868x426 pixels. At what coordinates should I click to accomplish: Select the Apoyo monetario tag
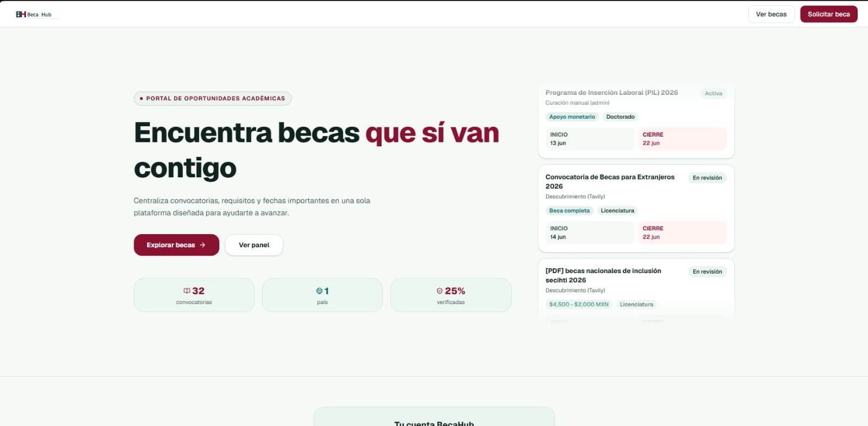click(572, 117)
